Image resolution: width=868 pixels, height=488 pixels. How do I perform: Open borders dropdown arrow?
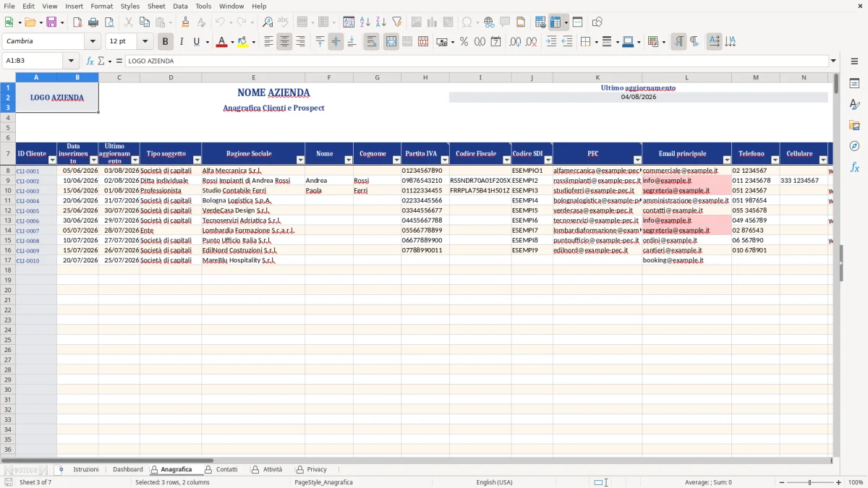[x=595, y=42]
